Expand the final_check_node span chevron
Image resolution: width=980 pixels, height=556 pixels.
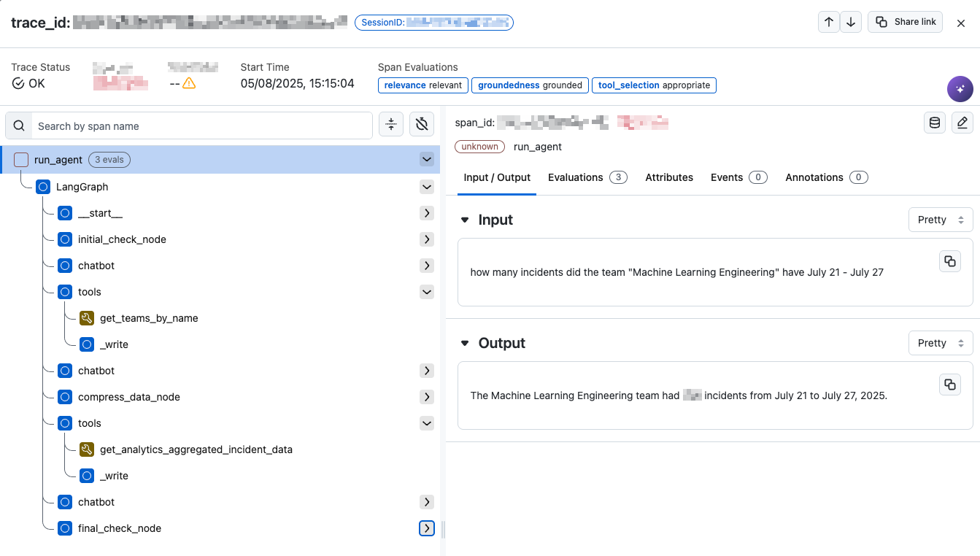pos(427,528)
